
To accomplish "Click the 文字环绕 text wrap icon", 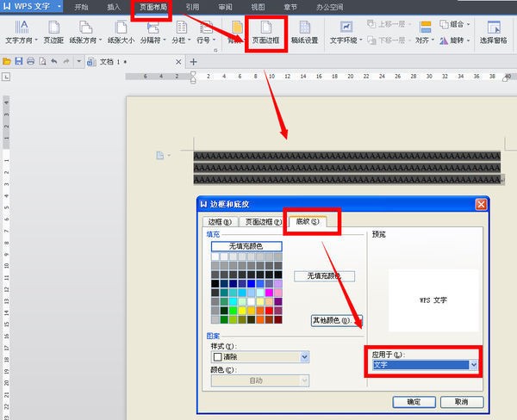I will 346,28.
